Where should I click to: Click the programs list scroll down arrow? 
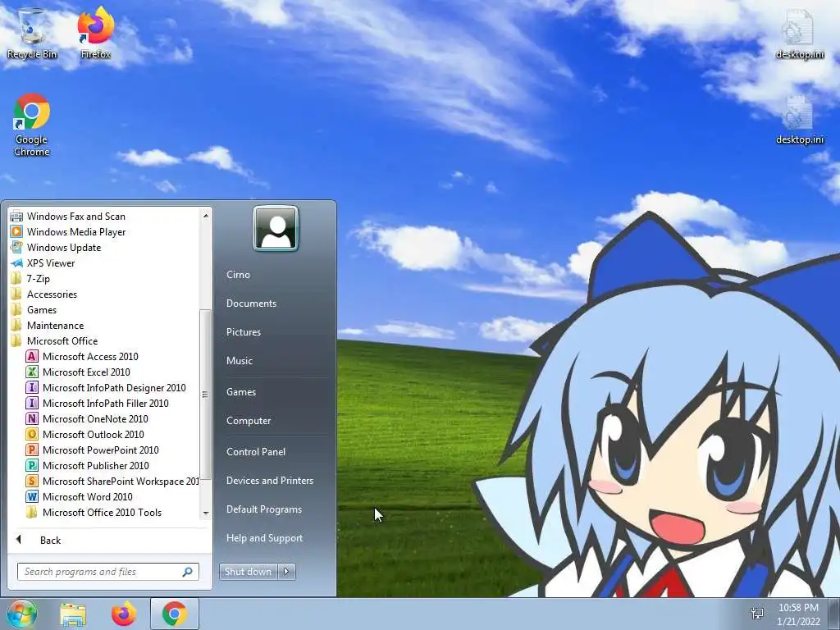click(206, 514)
